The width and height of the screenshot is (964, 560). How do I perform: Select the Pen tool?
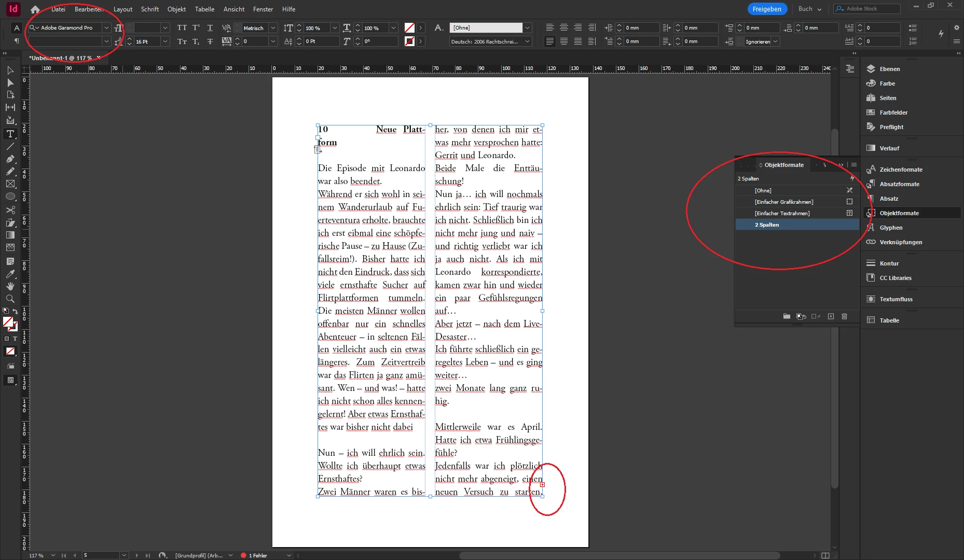(10, 159)
